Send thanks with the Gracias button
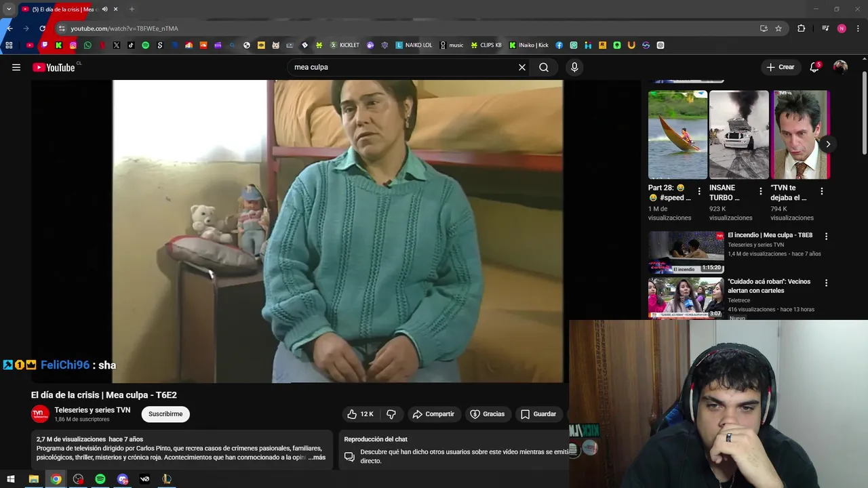The height and width of the screenshot is (488, 868). [x=488, y=414]
